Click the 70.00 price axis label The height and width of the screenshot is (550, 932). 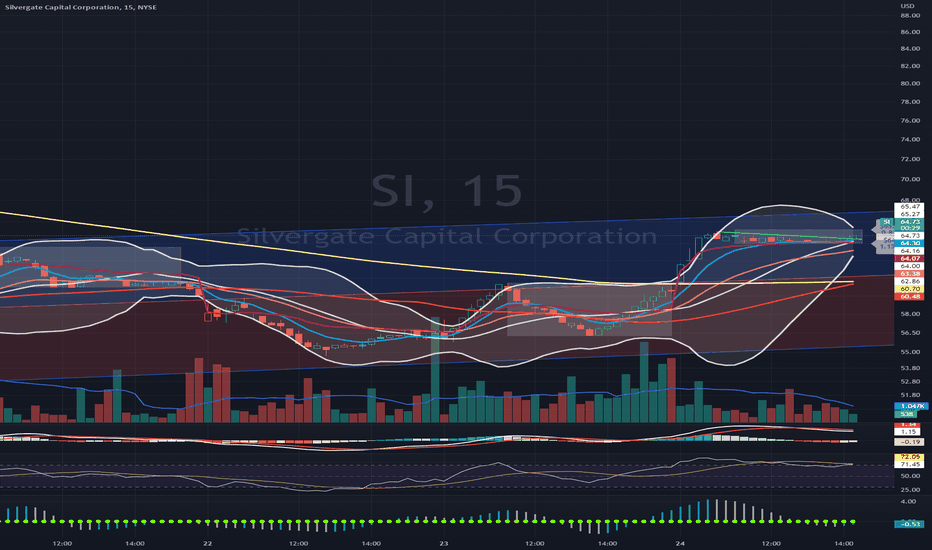pyautogui.click(x=910, y=179)
